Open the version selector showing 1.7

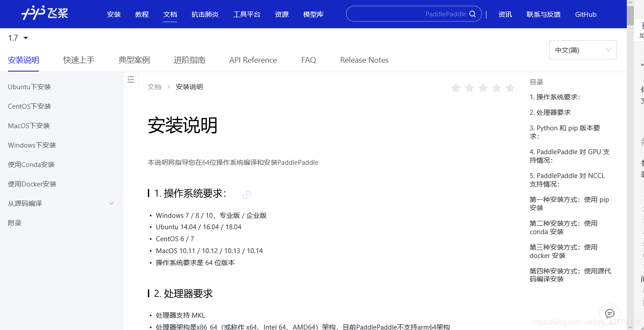(x=18, y=38)
